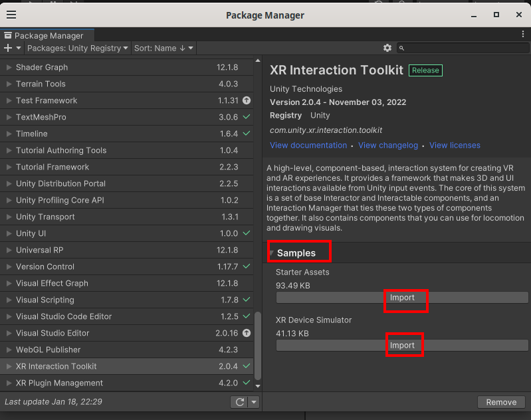Image resolution: width=531 pixels, height=420 pixels.
Task: Open the View documentation link
Action: [308, 145]
